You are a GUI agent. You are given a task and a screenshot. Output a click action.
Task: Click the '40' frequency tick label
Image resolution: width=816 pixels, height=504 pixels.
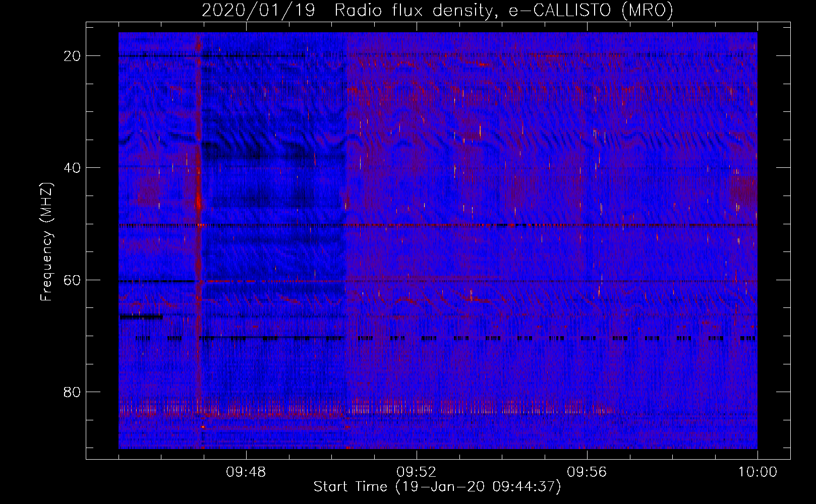point(73,168)
